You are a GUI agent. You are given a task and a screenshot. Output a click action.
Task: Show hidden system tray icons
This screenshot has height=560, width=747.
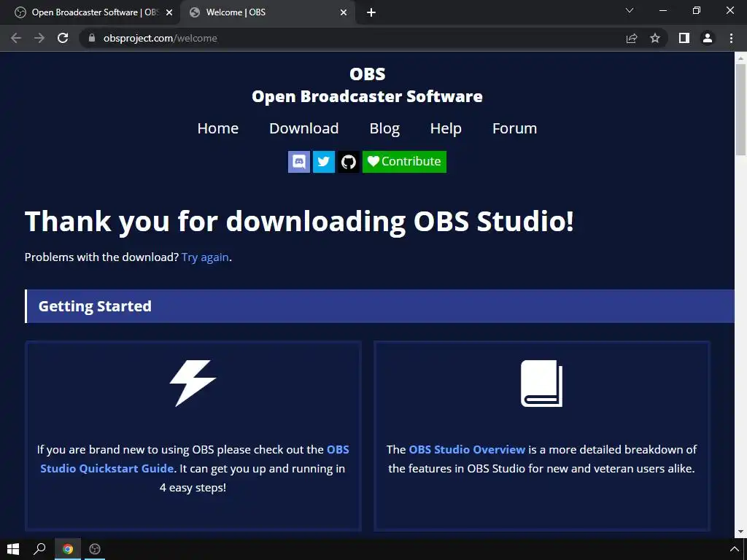(734, 549)
